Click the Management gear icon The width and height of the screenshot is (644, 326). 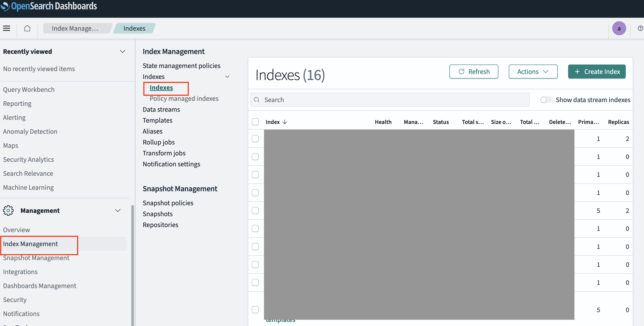8,211
